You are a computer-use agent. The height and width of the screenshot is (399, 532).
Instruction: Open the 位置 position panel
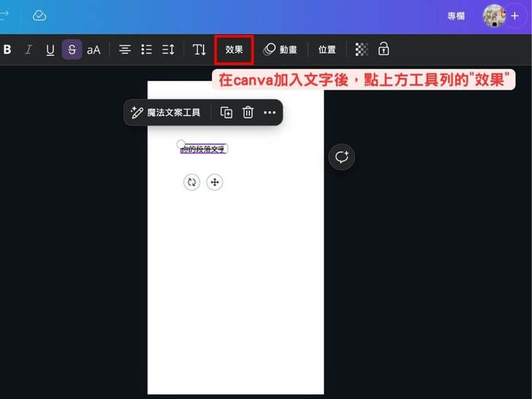coord(327,50)
